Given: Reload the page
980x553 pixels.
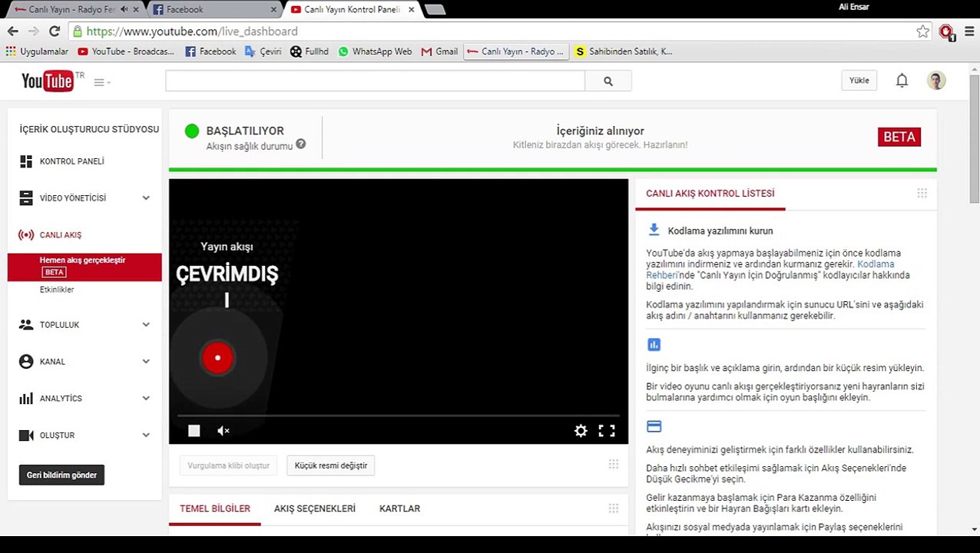Looking at the screenshot, I should [54, 31].
